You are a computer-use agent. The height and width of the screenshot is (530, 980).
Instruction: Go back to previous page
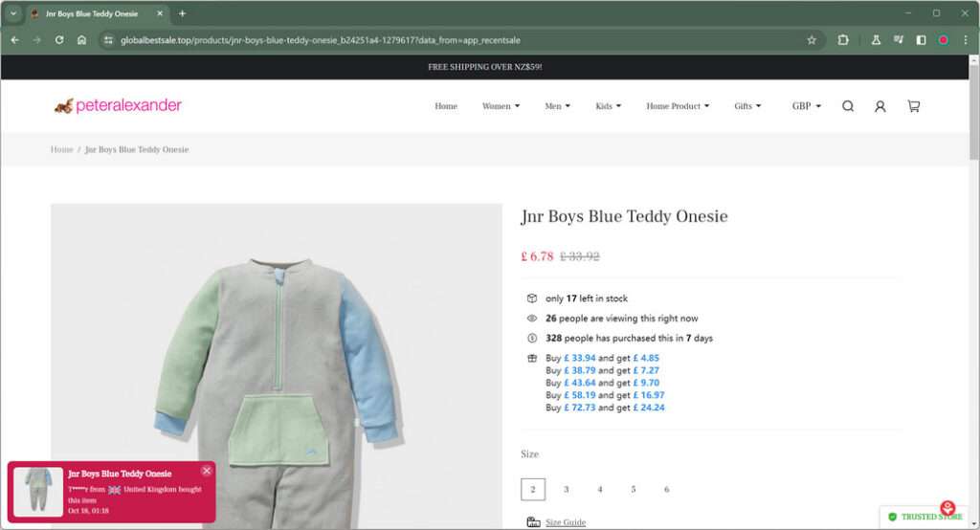[x=15, y=40]
